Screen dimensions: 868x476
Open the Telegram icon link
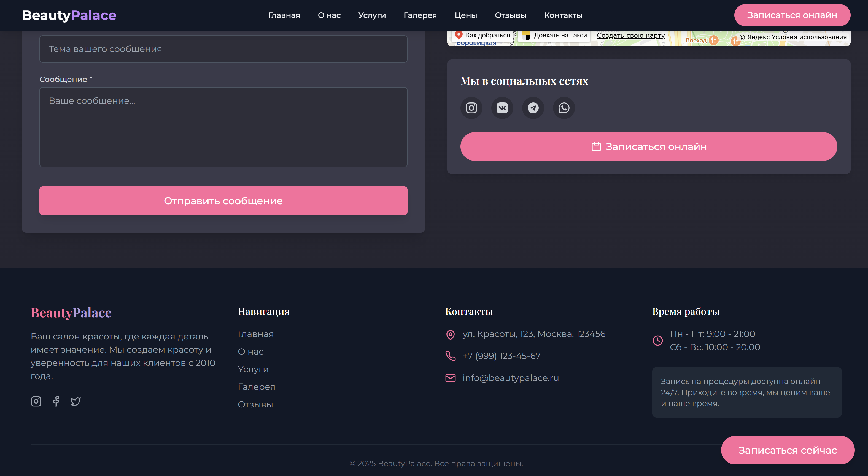[x=533, y=108]
